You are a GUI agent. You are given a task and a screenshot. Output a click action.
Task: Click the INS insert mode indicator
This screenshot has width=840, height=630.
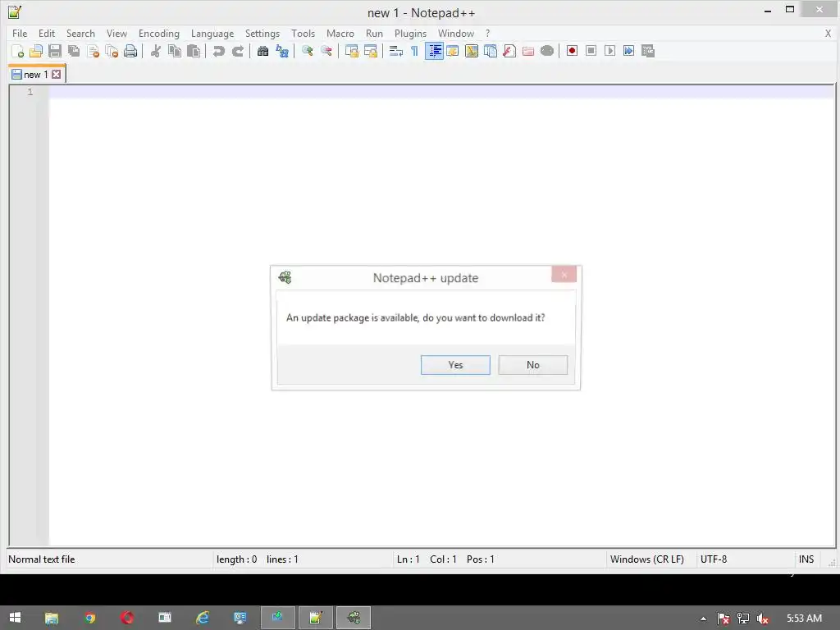click(x=806, y=559)
